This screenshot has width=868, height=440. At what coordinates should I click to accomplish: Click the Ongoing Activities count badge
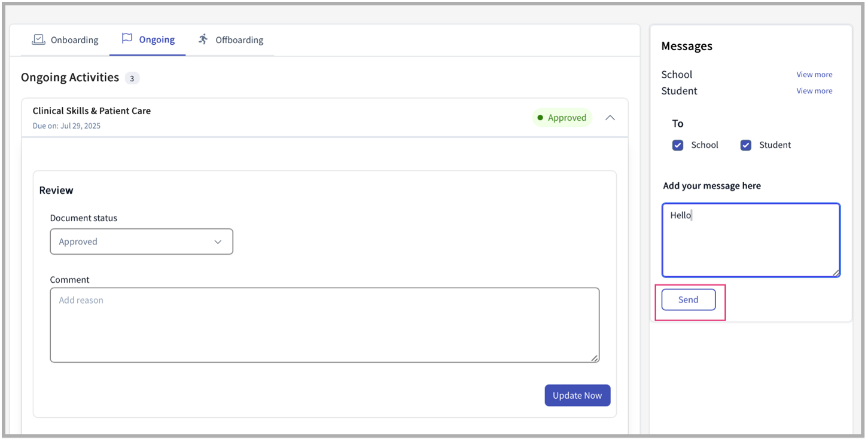click(132, 78)
